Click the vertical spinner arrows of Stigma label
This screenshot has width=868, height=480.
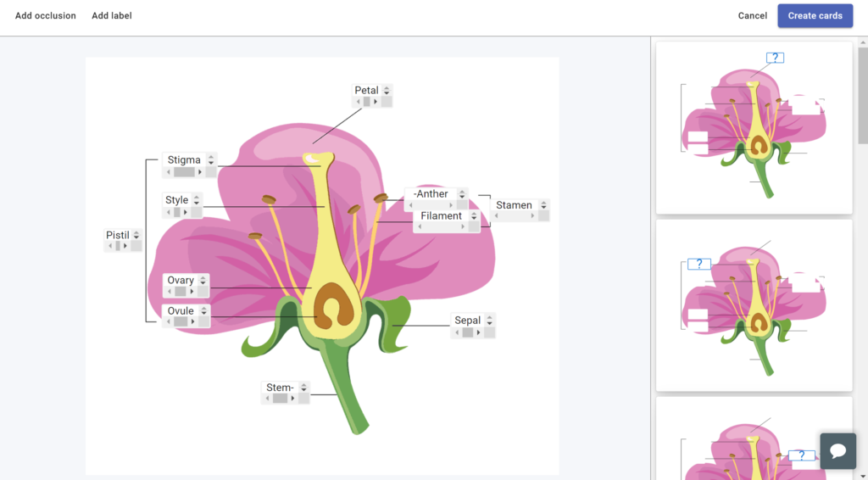pyautogui.click(x=211, y=160)
